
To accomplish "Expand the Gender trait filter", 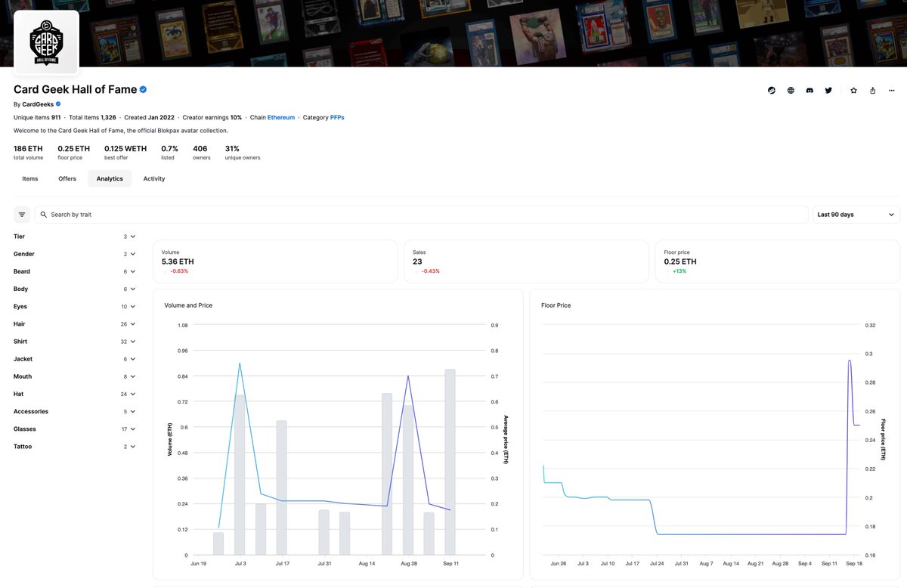I will pos(75,254).
